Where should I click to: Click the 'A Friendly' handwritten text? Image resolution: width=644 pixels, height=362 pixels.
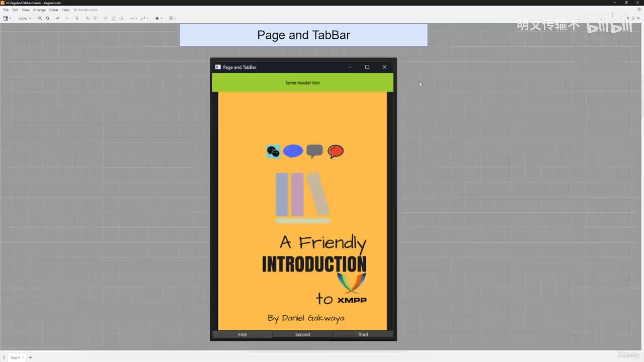[x=323, y=243]
